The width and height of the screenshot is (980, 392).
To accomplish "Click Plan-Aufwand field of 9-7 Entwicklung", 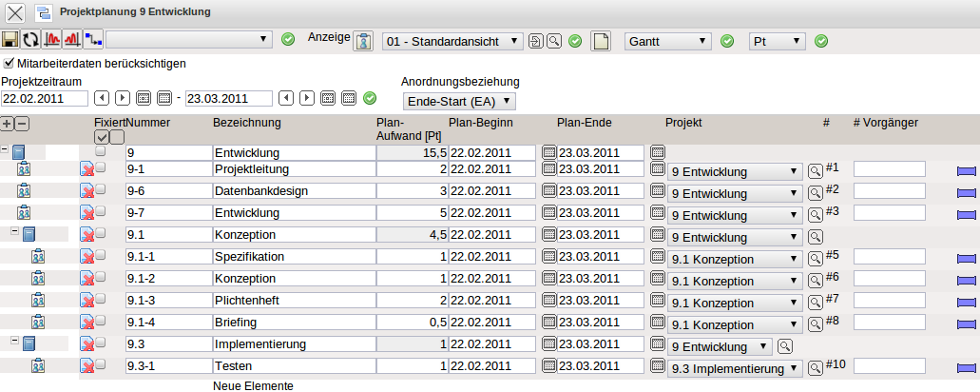I will 413,212.
